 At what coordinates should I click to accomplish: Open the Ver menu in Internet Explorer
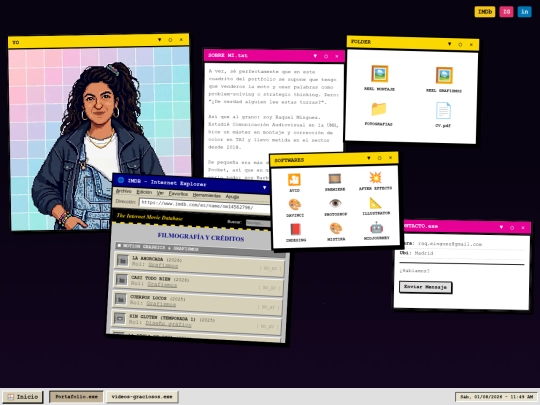[160, 193]
